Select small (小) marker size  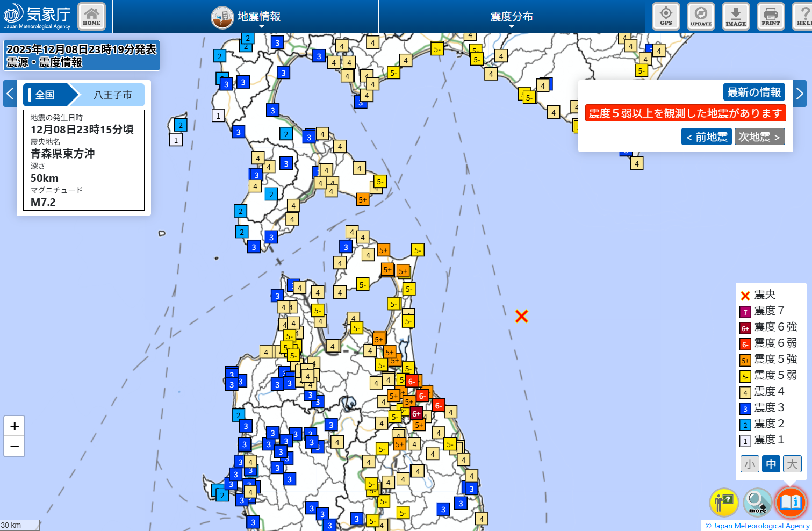click(750, 464)
